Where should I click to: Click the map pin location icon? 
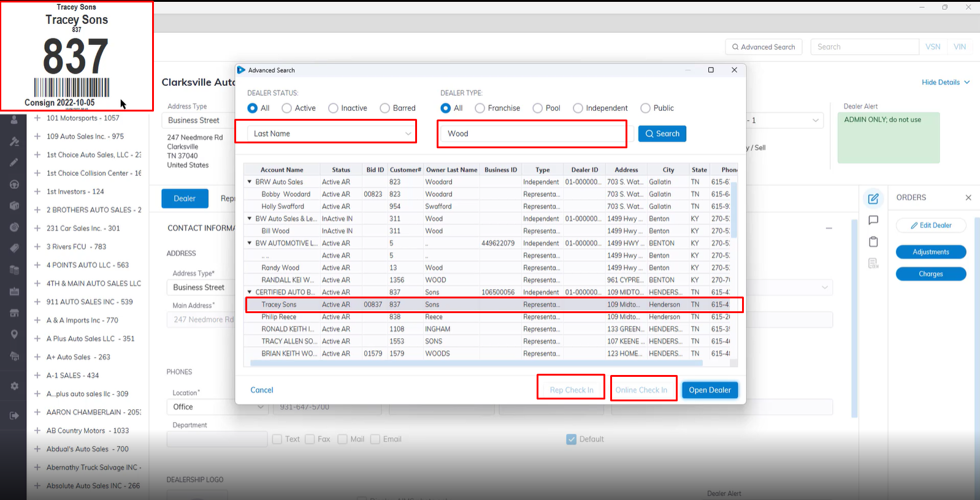pyautogui.click(x=14, y=335)
